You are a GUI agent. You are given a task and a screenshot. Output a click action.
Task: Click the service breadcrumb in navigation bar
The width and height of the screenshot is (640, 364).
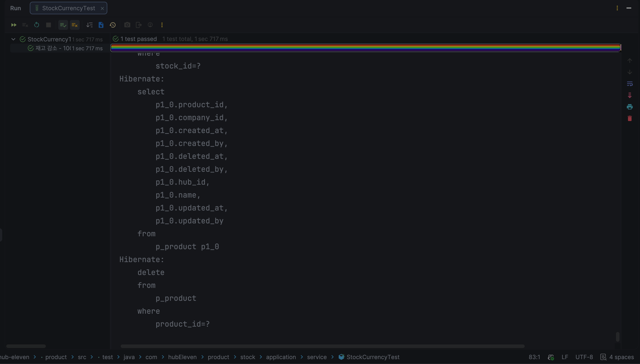(x=317, y=357)
